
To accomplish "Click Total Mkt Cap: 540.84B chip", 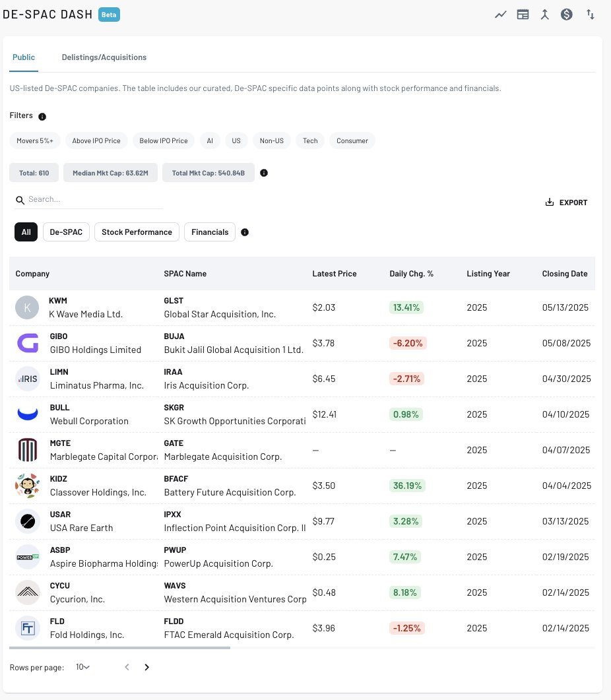I will click(208, 173).
